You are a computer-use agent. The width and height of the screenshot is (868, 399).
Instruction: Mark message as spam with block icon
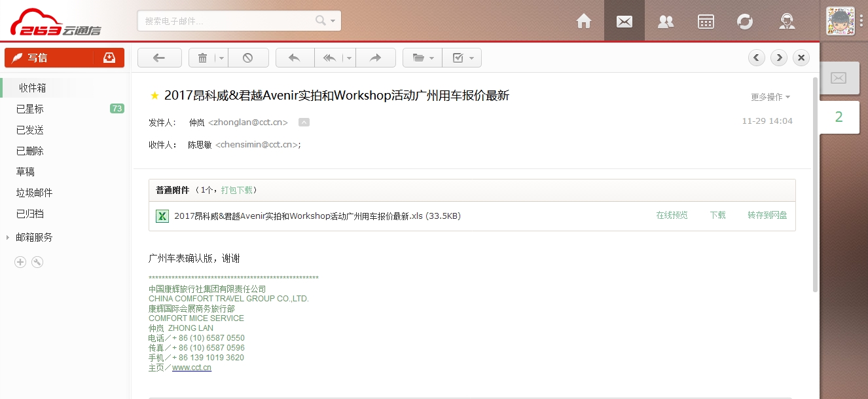point(247,58)
